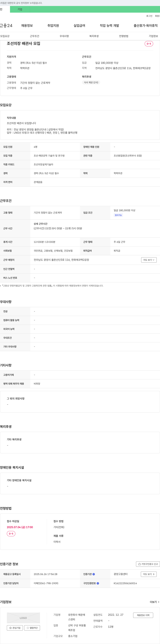160x644 pixels.
Task: Open 더보기 in the 기업정보 section
Action: (154, 602)
